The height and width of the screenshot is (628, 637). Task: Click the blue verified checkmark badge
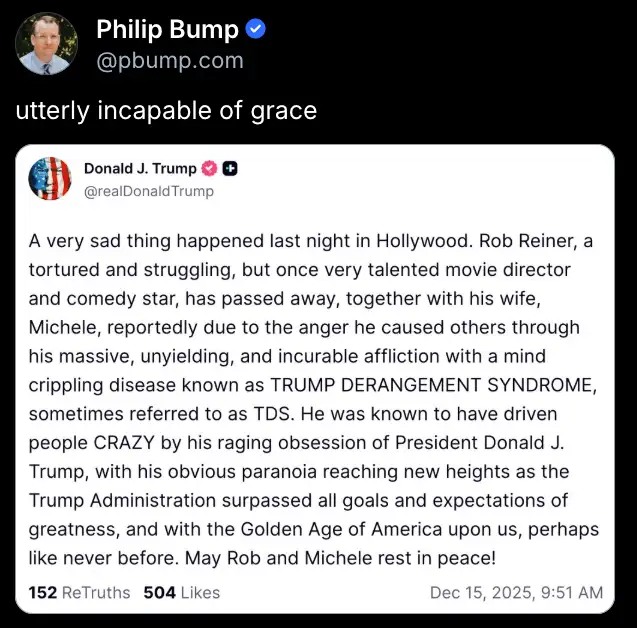pos(256,30)
